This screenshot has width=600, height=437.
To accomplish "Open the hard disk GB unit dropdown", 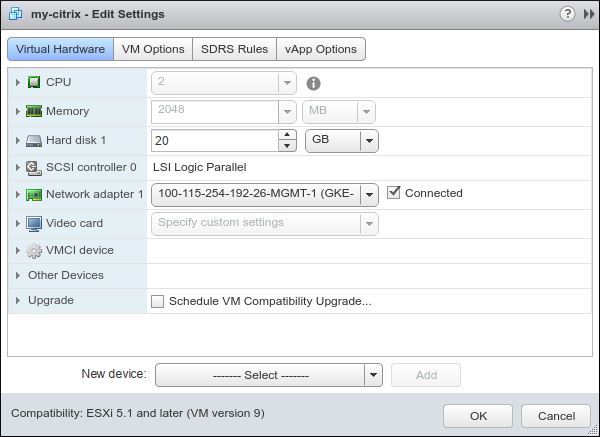I will [x=341, y=141].
